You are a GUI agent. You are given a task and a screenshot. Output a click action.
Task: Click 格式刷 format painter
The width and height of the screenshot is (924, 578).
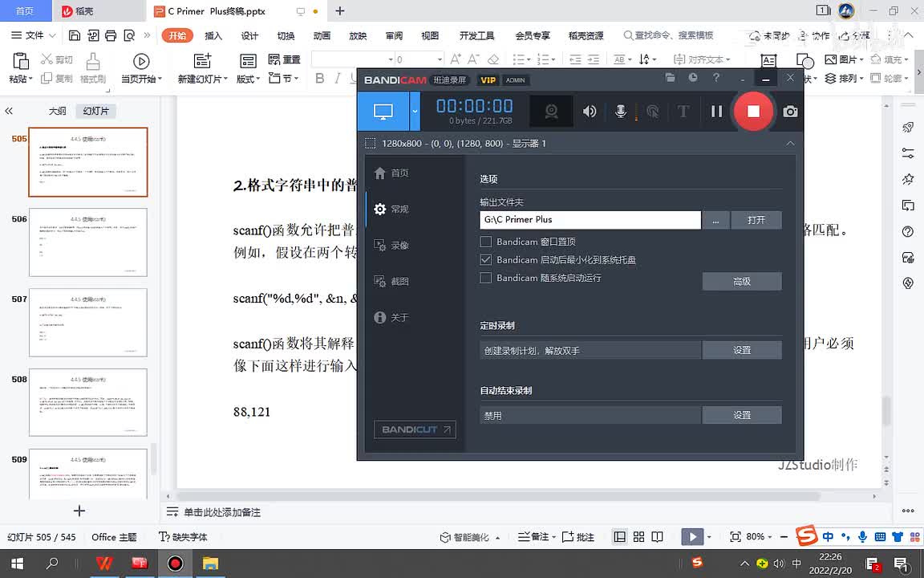tap(92, 67)
